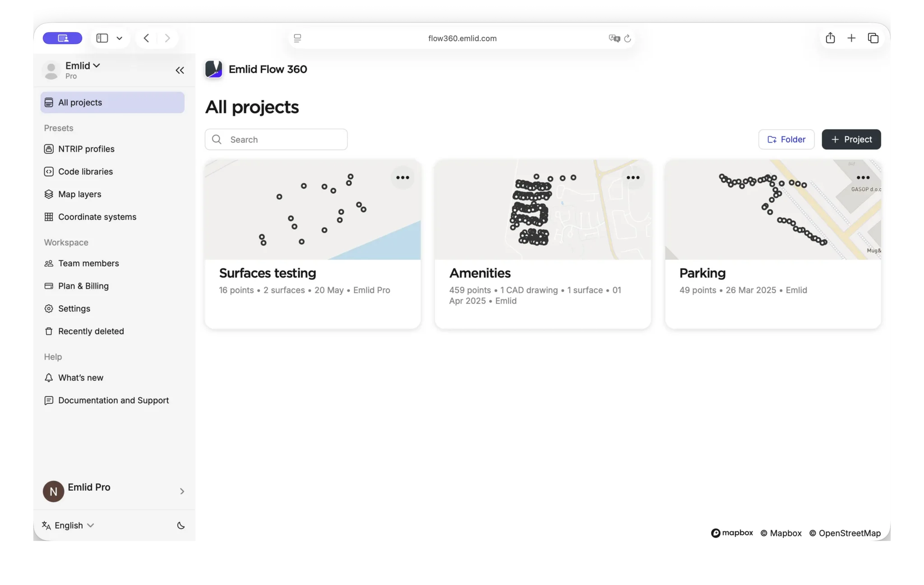Screen dimensions: 924x585
Task: Open Parking project three-dot menu
Action: tap(863, 178)
